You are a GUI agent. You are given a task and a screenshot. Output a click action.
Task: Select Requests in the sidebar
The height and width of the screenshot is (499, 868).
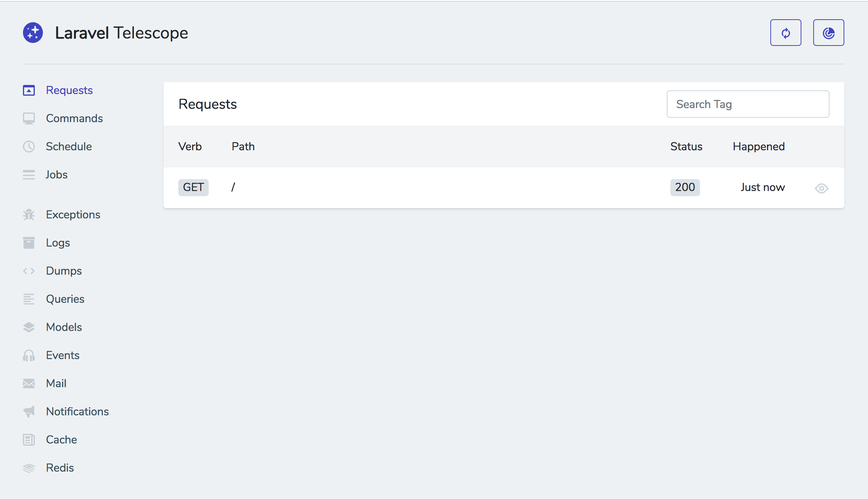click(x=68, y=90)
